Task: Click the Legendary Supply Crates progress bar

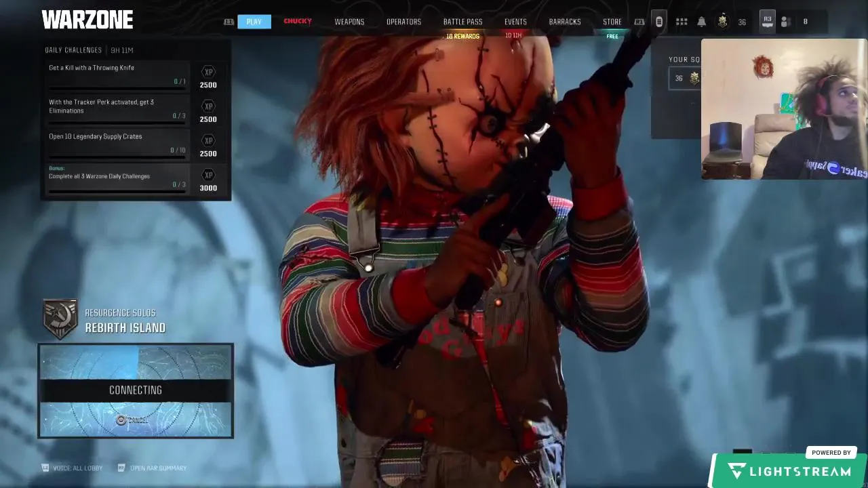Action: coord(117,157)
